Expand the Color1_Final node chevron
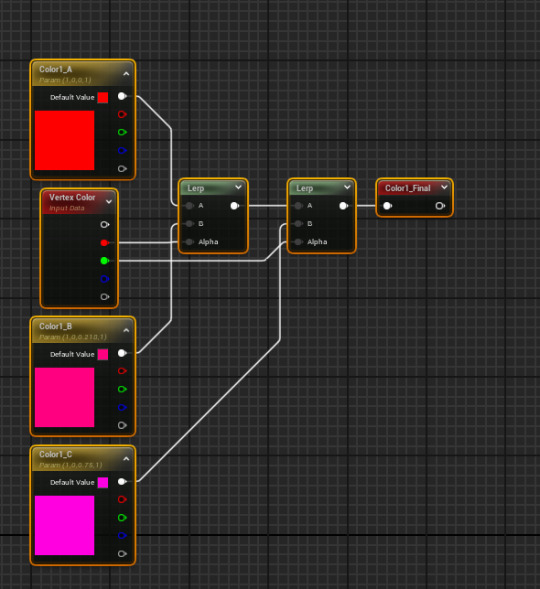Viewport: 540px width, 589px height. tap(444, 187)
